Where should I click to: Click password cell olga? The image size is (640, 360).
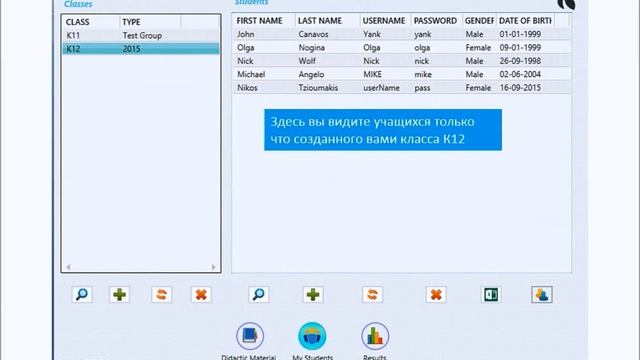click(422, 48)
